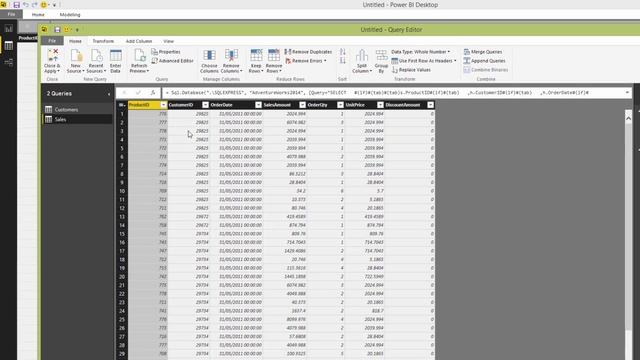
Task: Click the table select-all corner icon
Action: pos(122,105)
